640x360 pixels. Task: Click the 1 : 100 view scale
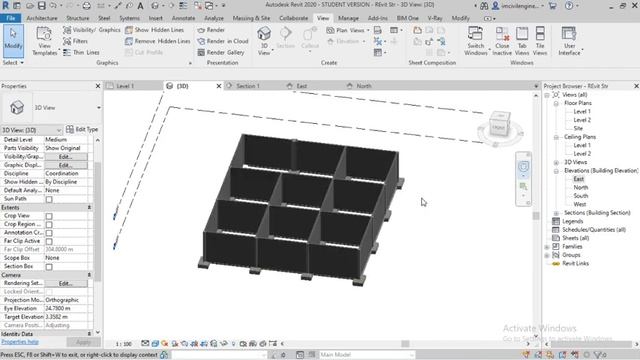[x=124, y=344]
